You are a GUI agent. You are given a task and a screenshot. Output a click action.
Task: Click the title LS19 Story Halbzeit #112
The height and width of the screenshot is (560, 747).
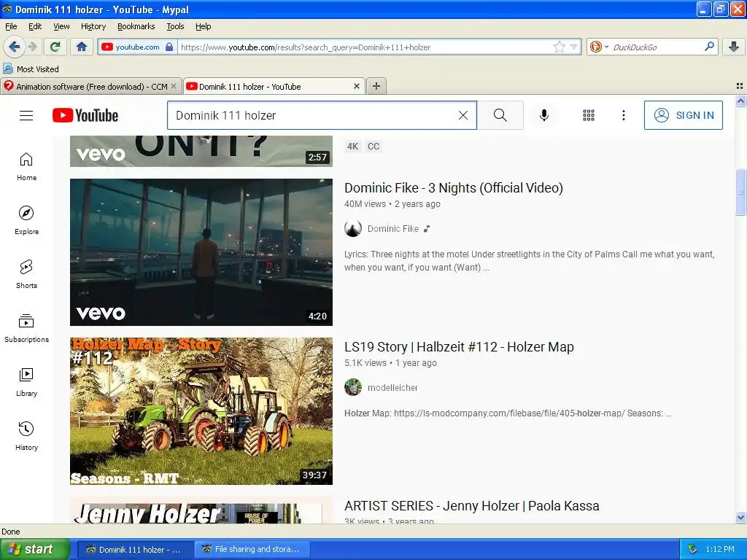click(459, 347)
